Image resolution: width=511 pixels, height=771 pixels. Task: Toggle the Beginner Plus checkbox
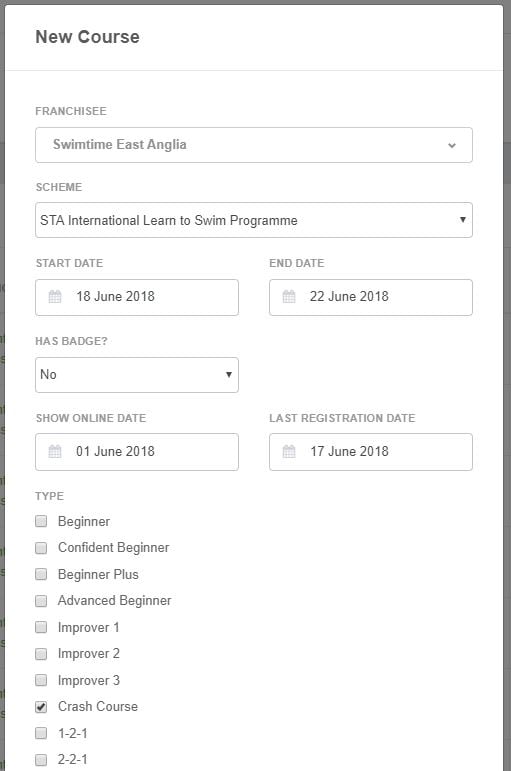pos(41,574)
